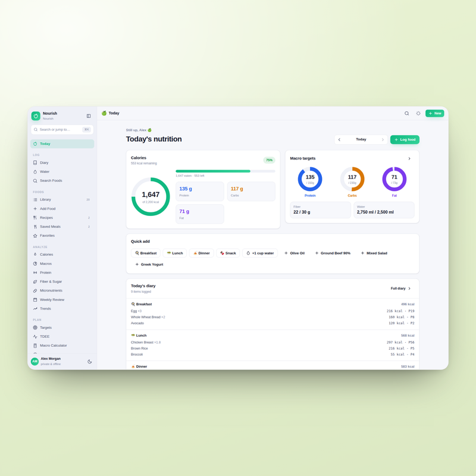Image resolution: width=476 pixels, height=476 pixels.
Task: Click the calories progress bar
Action: point(226,171)
